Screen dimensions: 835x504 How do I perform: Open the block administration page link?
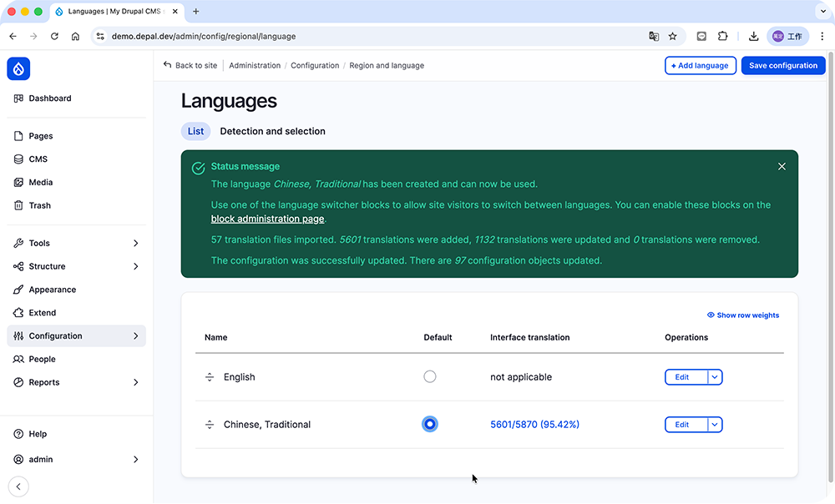(x=267, y=219)
